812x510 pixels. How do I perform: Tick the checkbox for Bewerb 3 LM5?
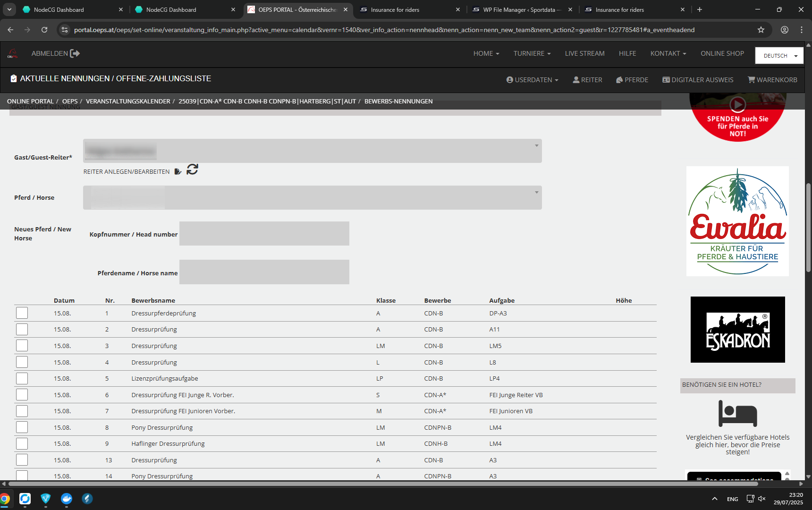(x=22, y=346)
